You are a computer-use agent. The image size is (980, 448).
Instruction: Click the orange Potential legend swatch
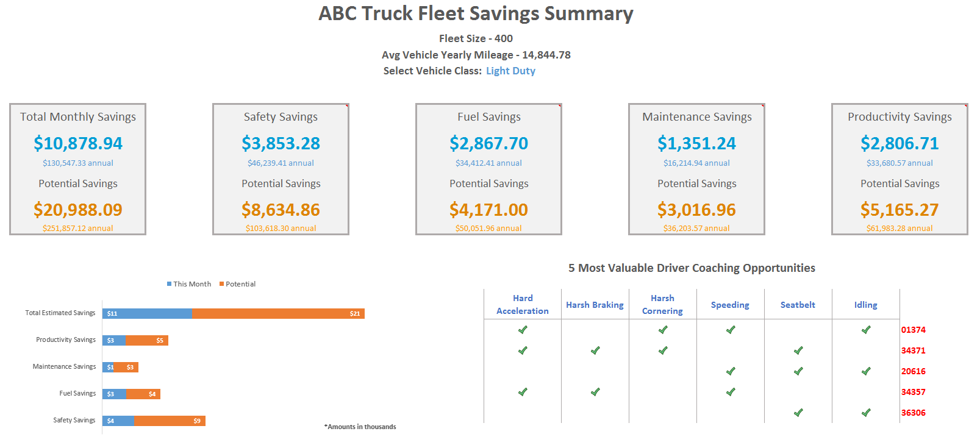[x=222, y=284]
